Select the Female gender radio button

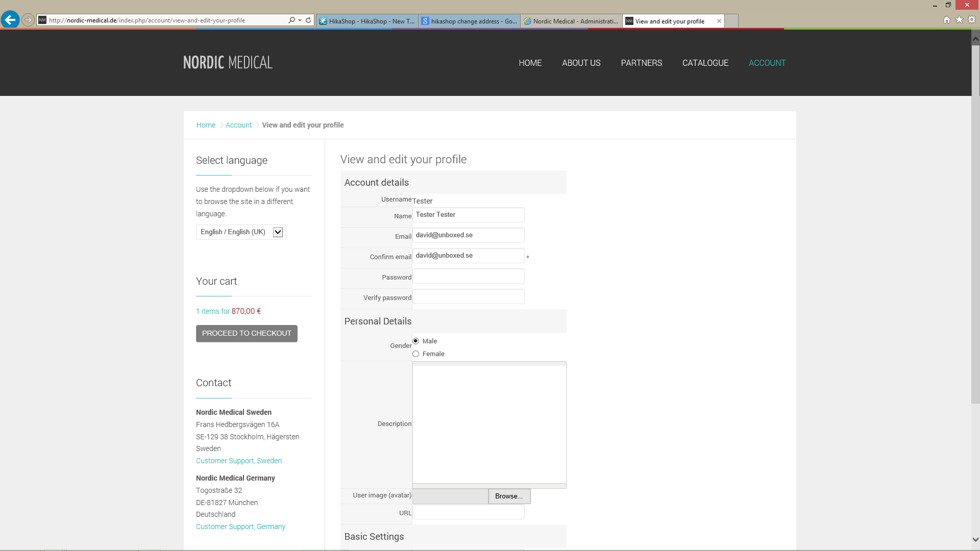[416, 354]
